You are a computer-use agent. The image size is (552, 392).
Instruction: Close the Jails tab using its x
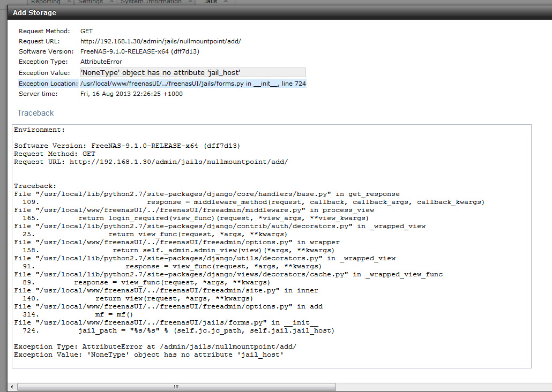[x=226, y=2]
